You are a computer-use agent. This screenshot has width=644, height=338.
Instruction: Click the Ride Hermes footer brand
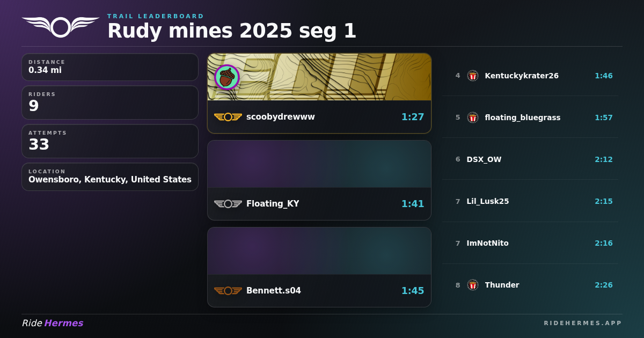tap(53, 323)
